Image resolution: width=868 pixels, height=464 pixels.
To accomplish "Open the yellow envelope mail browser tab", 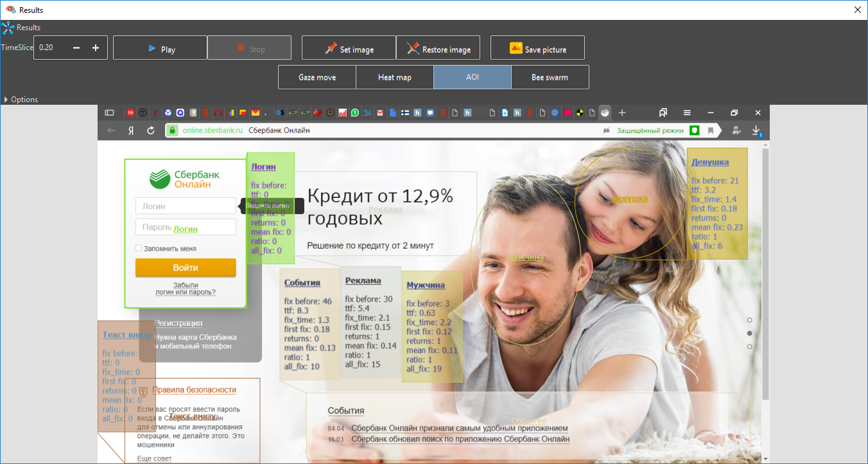I will coord(255,112).
